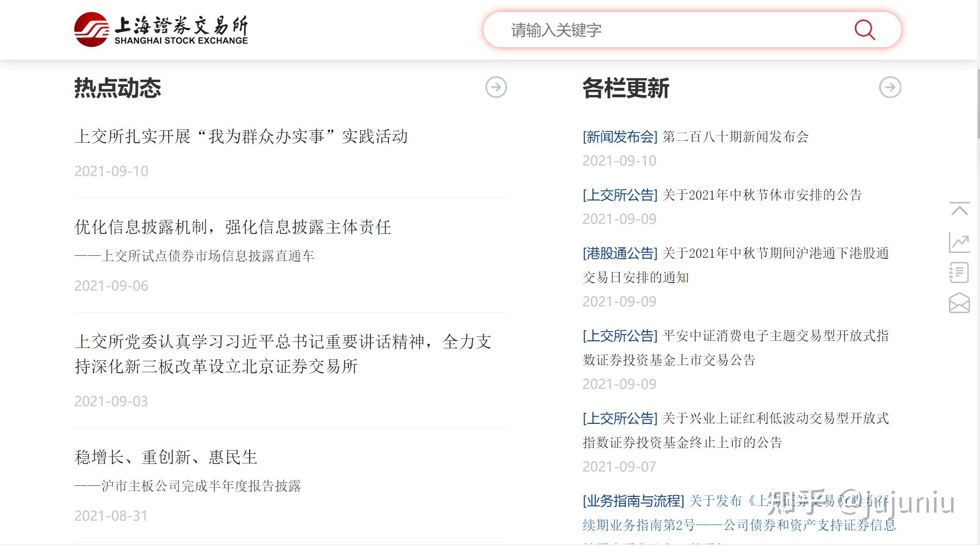Open article 上交所扎实开展“我为群众办实事”实践活动
This screenshot has height=546, width=980.
click(241, 136)
